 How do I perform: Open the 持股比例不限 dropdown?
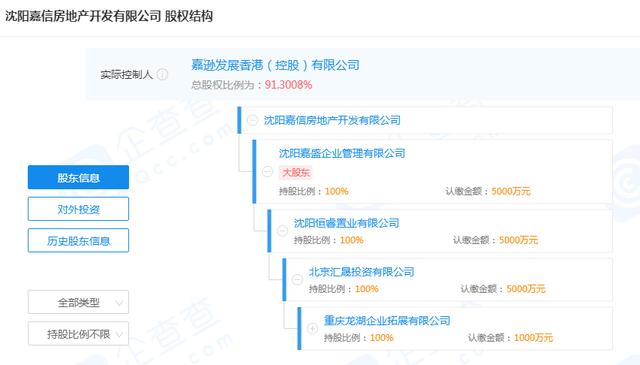click(78, 334)
